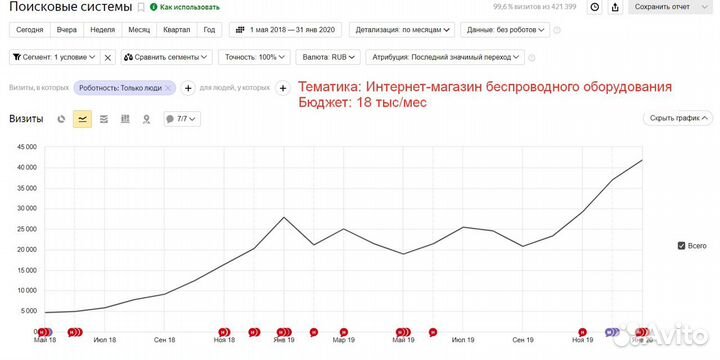Add a people condition with plus button after 'для людей, у которых'
The width and height of the screenshot is (720, 360).
click(283, 88)
